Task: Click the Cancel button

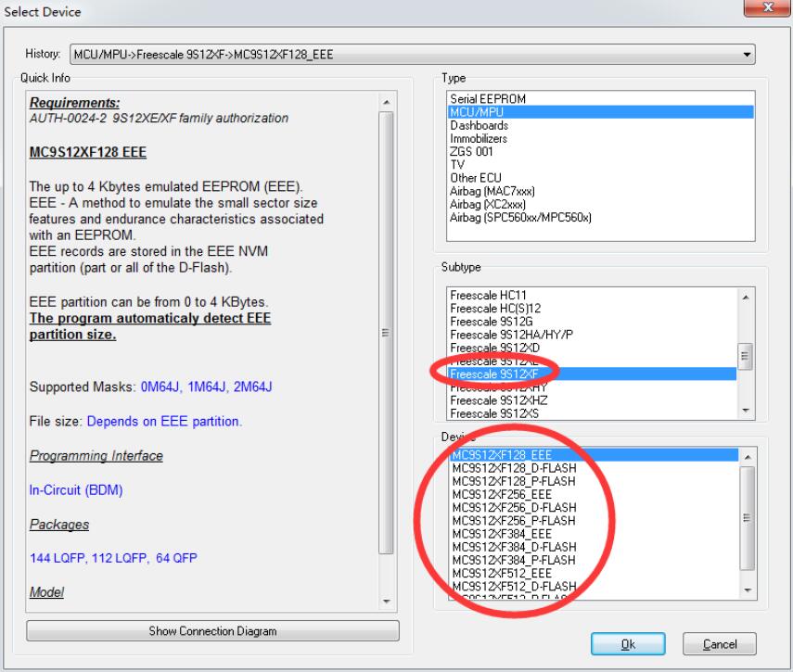Action: [x=719, y=644]
